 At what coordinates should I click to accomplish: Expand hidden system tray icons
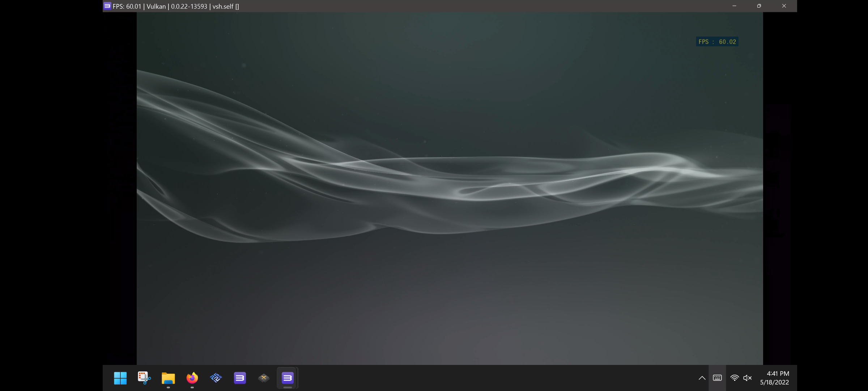point(702,378)
